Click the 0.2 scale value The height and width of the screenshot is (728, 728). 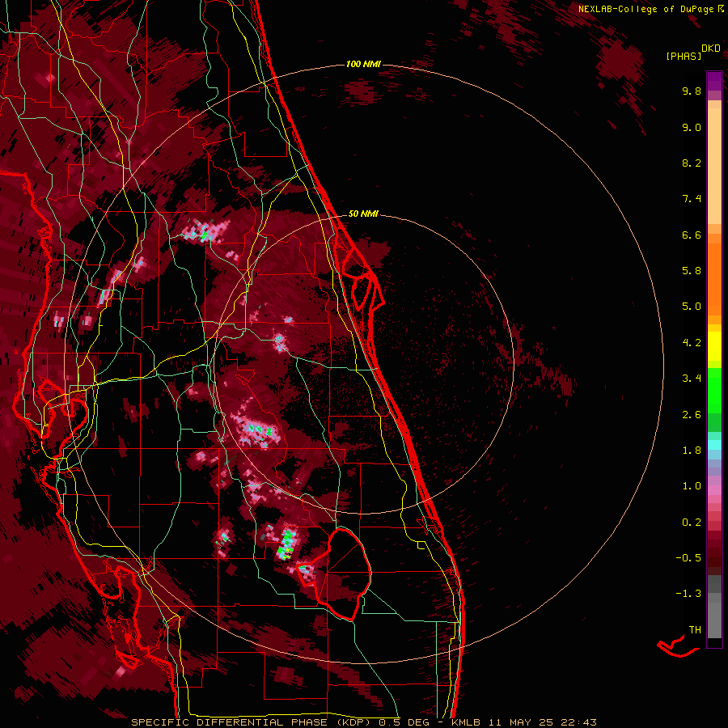(x=692, y=523)
